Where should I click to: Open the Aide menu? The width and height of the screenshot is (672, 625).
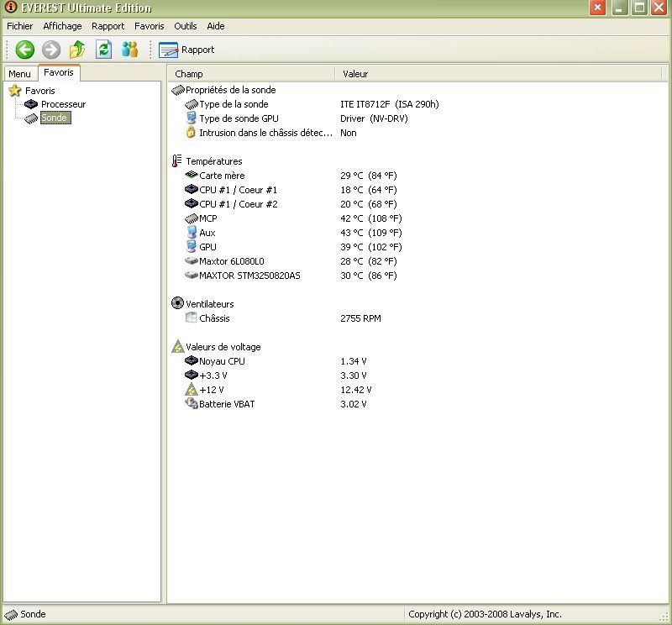[x=215, y=26]
